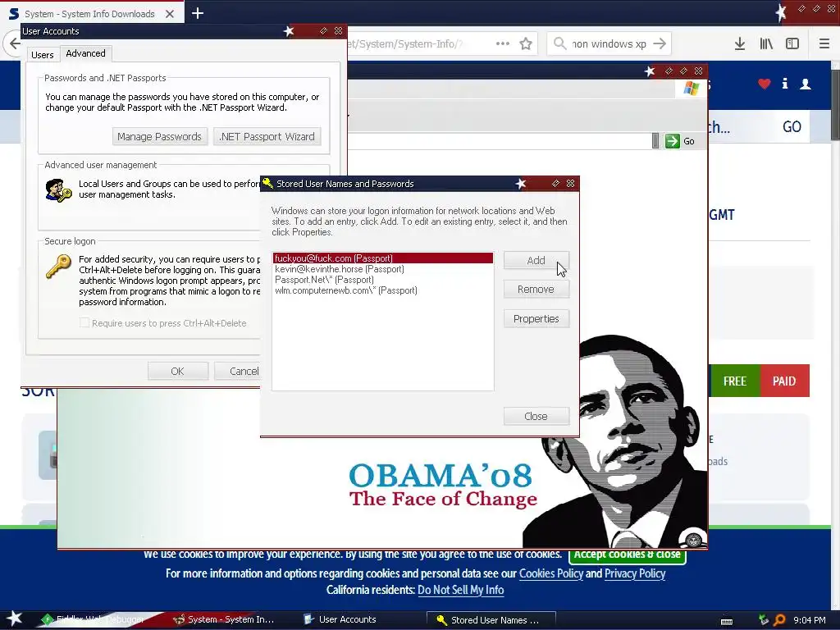Submit search with the arrow in search box
The height and width of the screenshot is (630, 840).
click(660, 44)
